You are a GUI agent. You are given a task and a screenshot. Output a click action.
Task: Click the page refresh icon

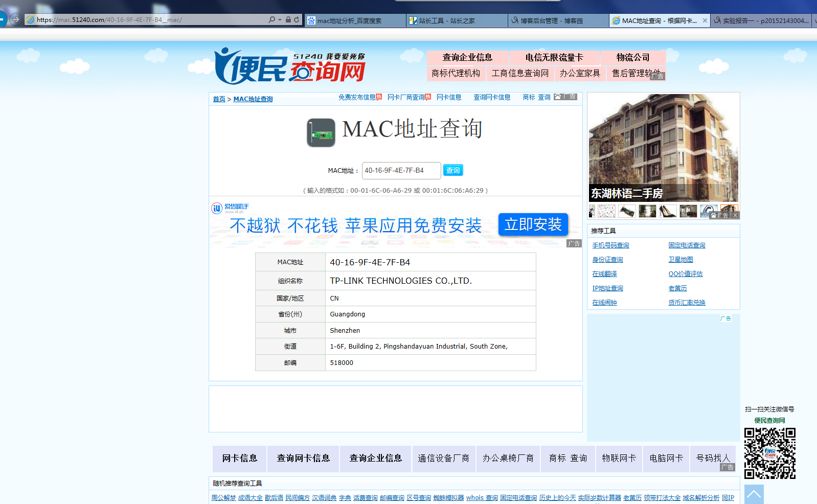point(297,20)
